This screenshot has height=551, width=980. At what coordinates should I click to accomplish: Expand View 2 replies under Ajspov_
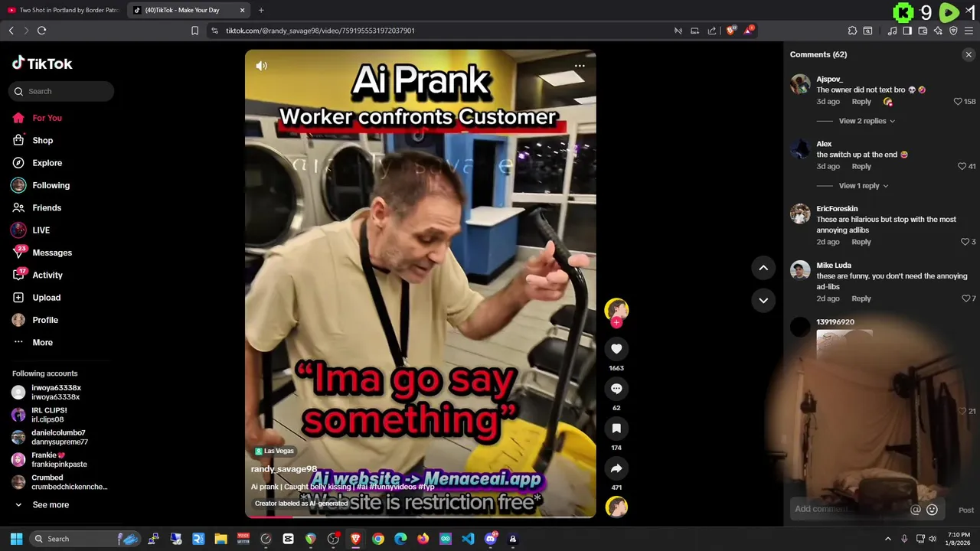point(867,121)
